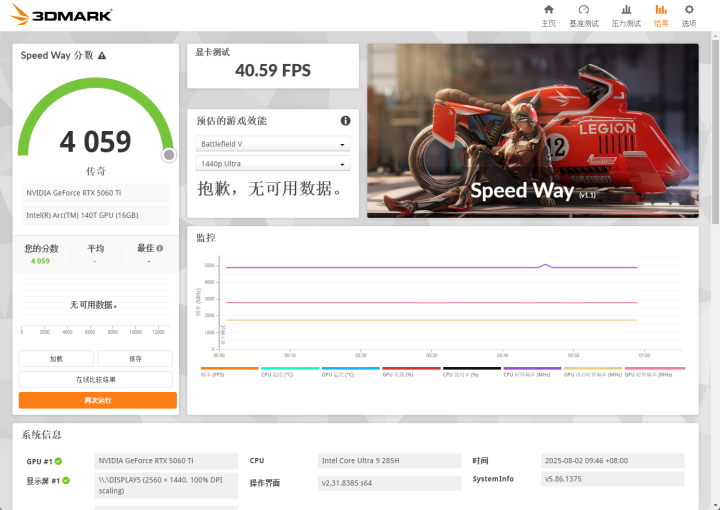Click the info icon next to 最佳
720x510 pixels.
159,248
